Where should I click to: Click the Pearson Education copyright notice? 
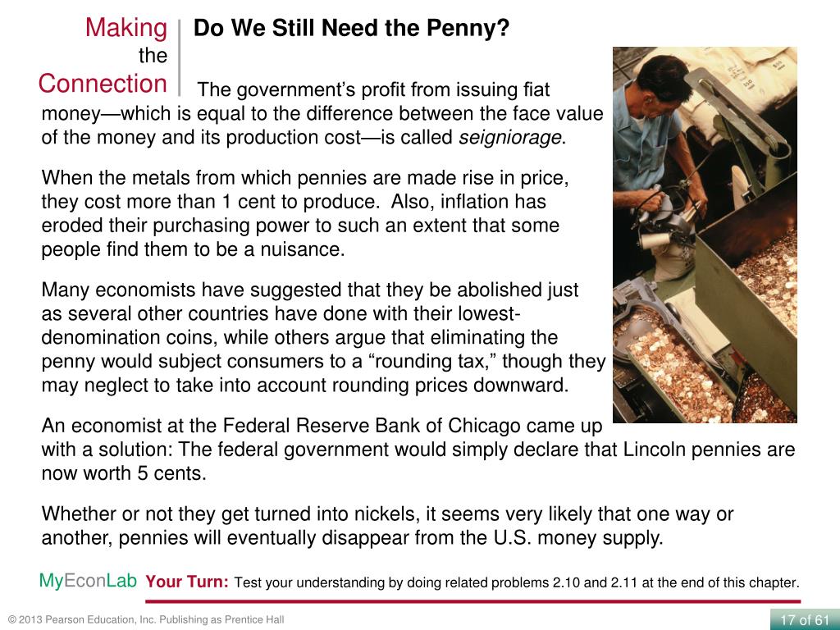(x=146, y=620)
